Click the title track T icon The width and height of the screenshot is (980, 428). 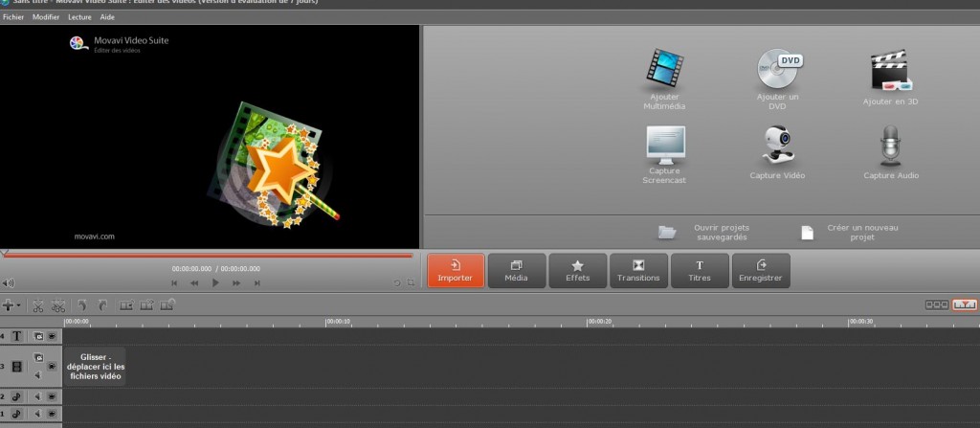point(17,336)
